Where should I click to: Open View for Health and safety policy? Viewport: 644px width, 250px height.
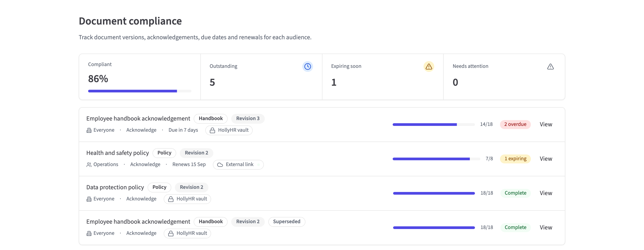coord(546,159)
